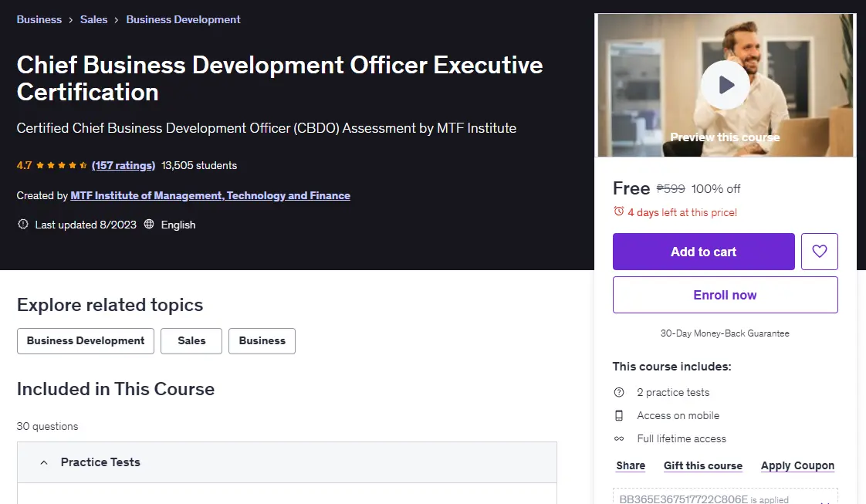This screenshot has height=504, width=866.
Task: Click '30-Day Money-Back Guarantee' text
Action: pyautogui.click(x=725, y=333)
